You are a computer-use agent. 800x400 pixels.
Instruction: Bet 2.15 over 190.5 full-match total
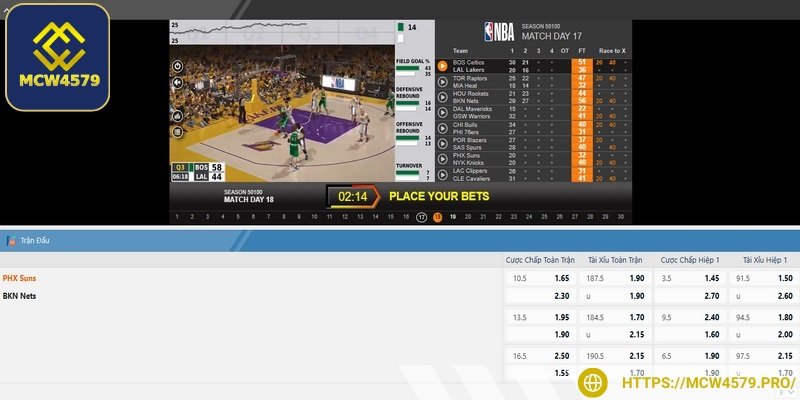coord(615,356)
